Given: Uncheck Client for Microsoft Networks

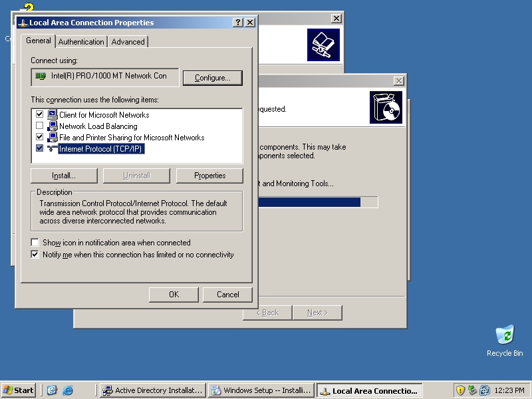Looking at the screenshot, I should (x=40, y=114).
